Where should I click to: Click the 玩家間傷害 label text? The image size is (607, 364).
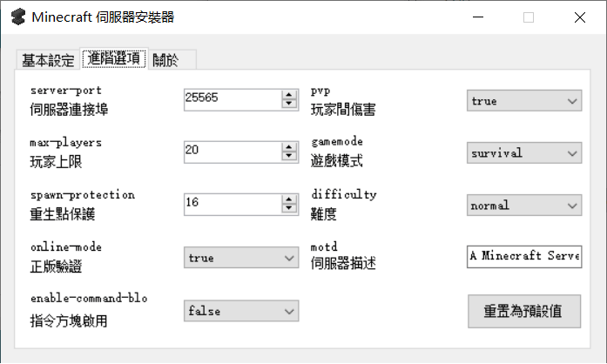(343, 110)
